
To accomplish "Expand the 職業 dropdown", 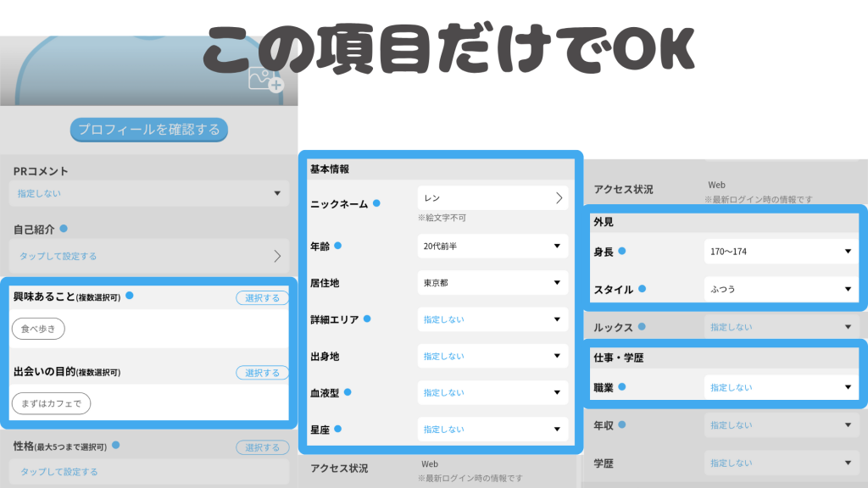I will (778, 387).
